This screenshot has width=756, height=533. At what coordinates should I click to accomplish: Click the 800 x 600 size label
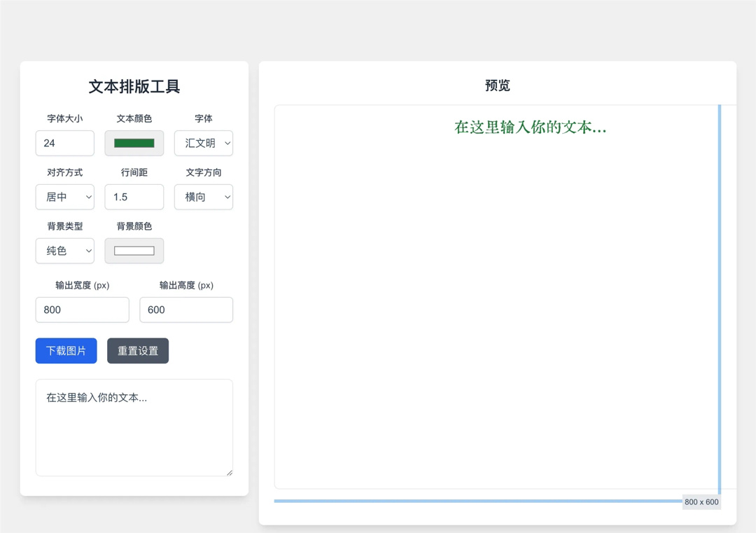tap(701, 502)
